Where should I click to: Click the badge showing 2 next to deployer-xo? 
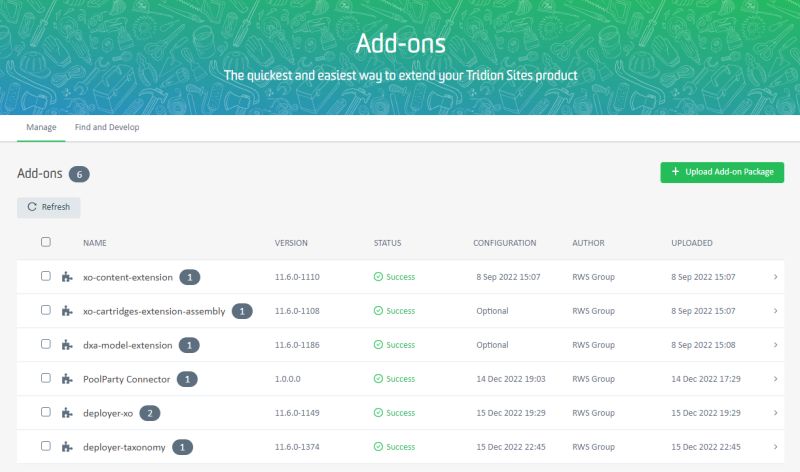pyautogui.click(x=150, y=413)
